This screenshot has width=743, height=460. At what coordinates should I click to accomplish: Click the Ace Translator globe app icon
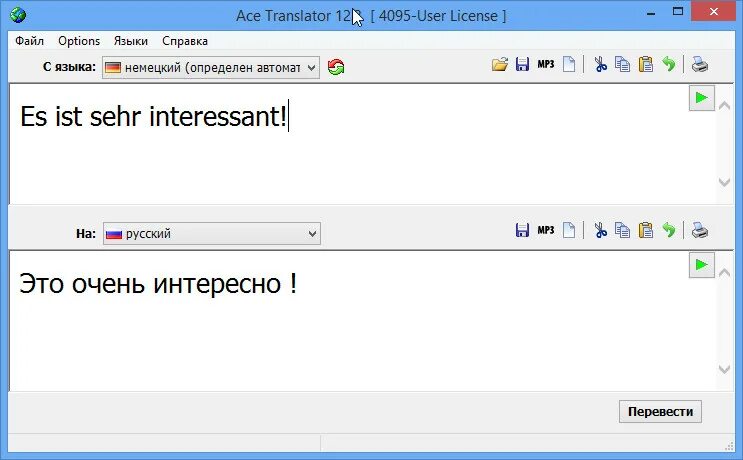pyautogui.click(x=18, y=15)
